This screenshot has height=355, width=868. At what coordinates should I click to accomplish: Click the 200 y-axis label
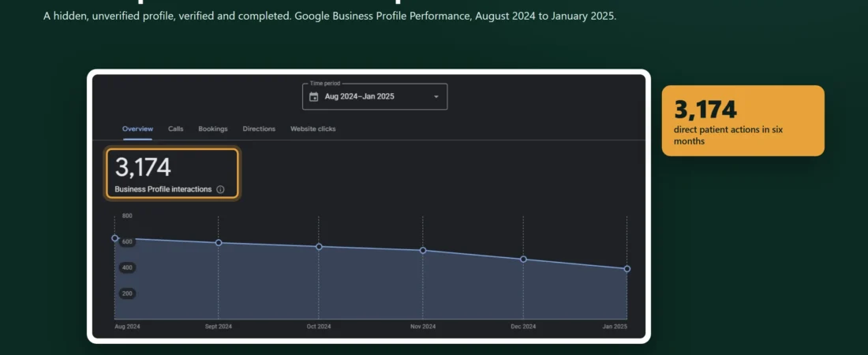coord(127,293)
